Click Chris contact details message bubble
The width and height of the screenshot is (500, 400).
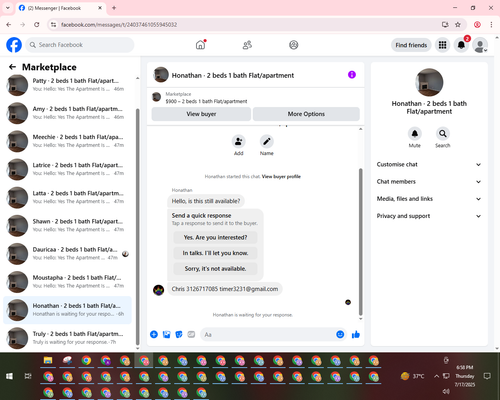click(x=225, y=289)
